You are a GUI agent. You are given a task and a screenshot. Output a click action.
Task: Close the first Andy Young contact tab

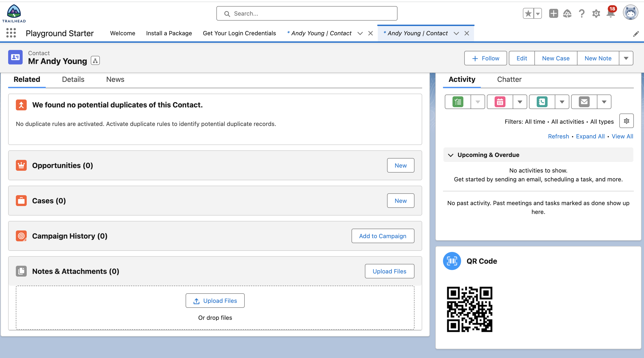(371, 33)
